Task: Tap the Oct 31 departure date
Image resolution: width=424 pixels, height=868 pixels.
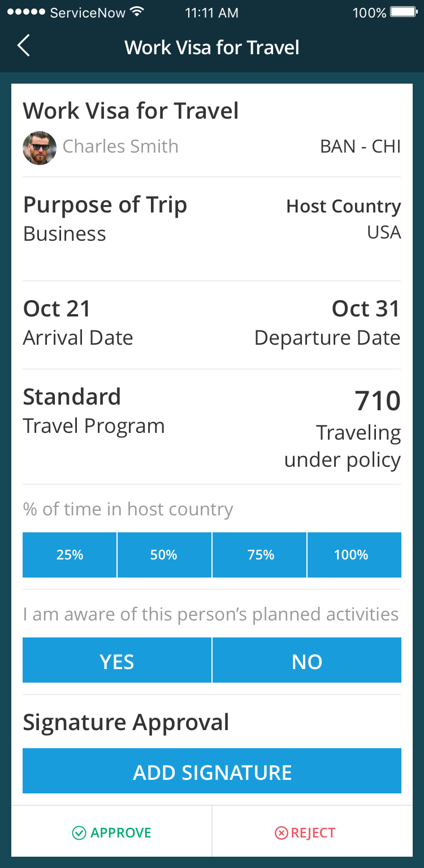Action: pos(366,309)
